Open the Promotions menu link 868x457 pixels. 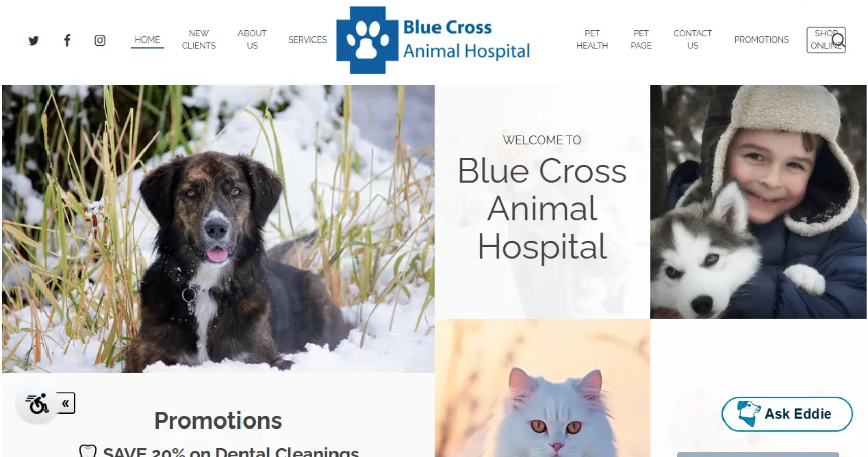pos(761,40)
